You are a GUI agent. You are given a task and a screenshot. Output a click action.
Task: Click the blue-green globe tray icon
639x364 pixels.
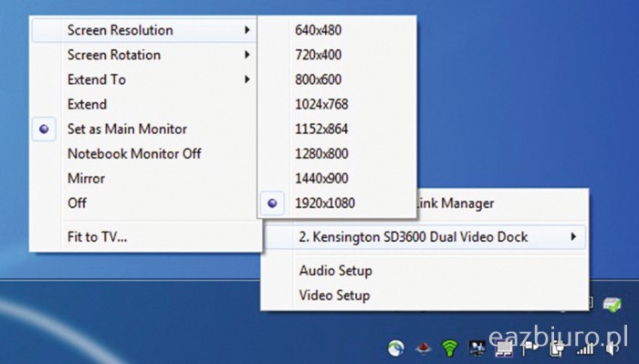point(395,348)
